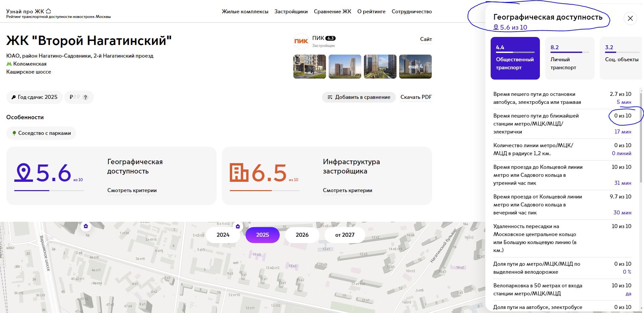The width and height of the screenshot is (644, 313).
Task: Open second building photo thumbnail
Action: 345,67
